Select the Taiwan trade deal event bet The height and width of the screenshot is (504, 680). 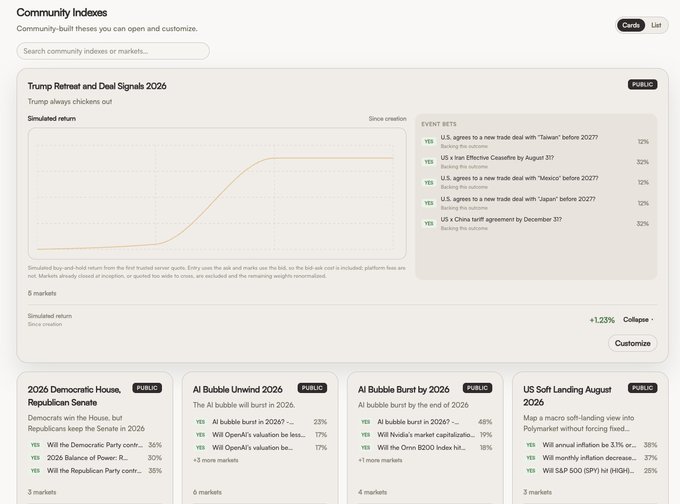(x=536, y=141)
